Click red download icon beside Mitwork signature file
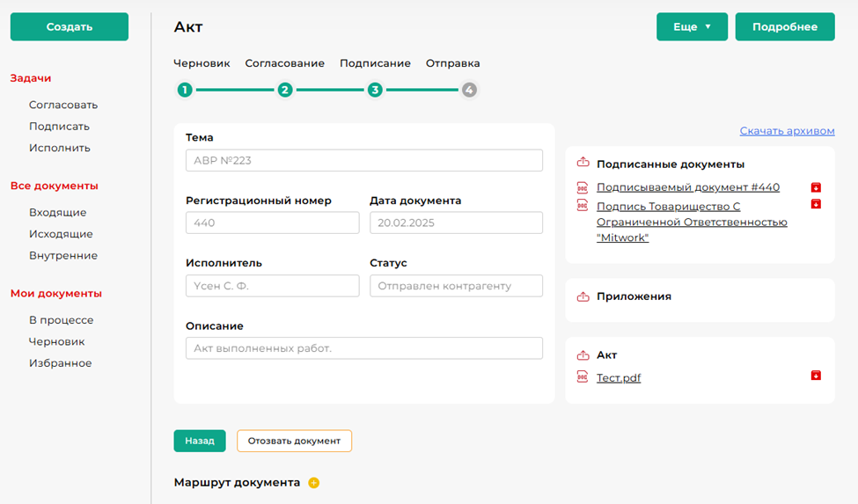This screenshot has height=504, width=858. [816, 204]
